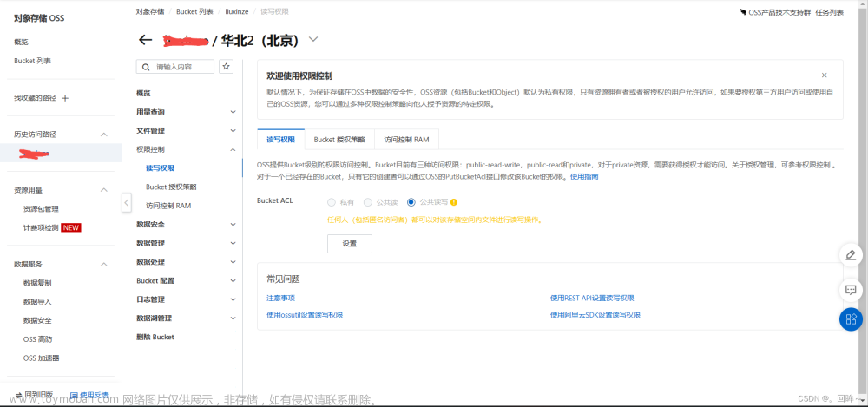The image size is (868, 407).
Task: Go back using the left arrow icon
Action: pyautogui.click(x=145, y=40)
